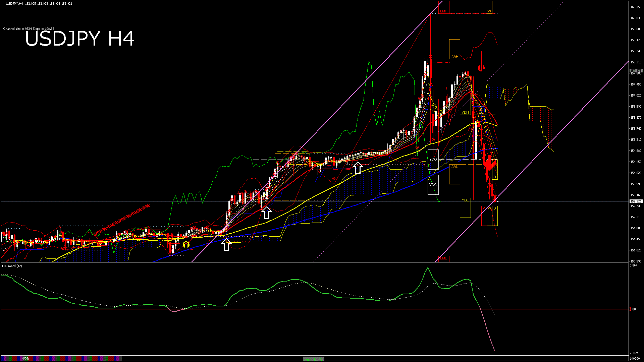644x362 pixels.
Task: Click the orange LWH level label
Action: (x=454, y=57)
